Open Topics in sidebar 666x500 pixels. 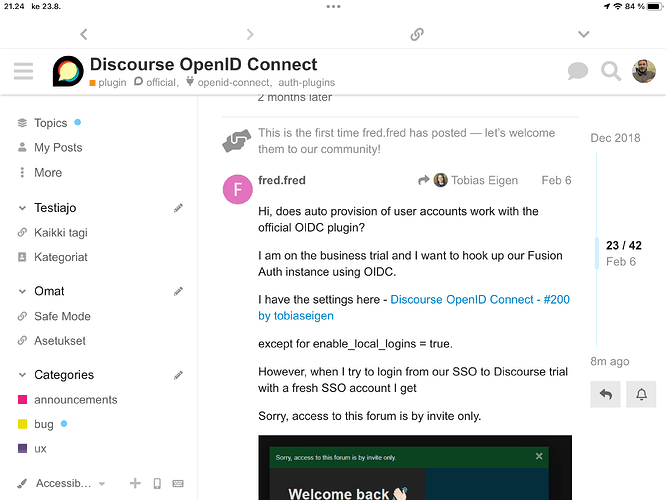tap(51, 123)
